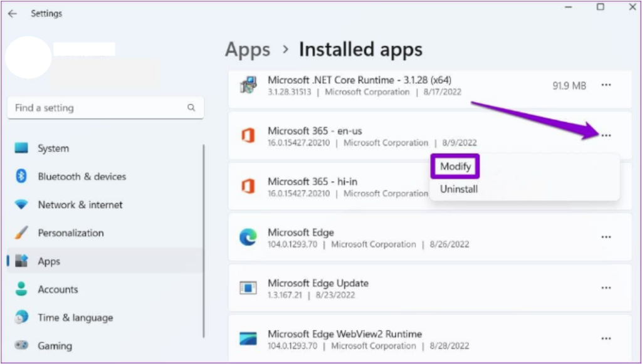Select the Gaming controller icon

[x=21, y=346]
